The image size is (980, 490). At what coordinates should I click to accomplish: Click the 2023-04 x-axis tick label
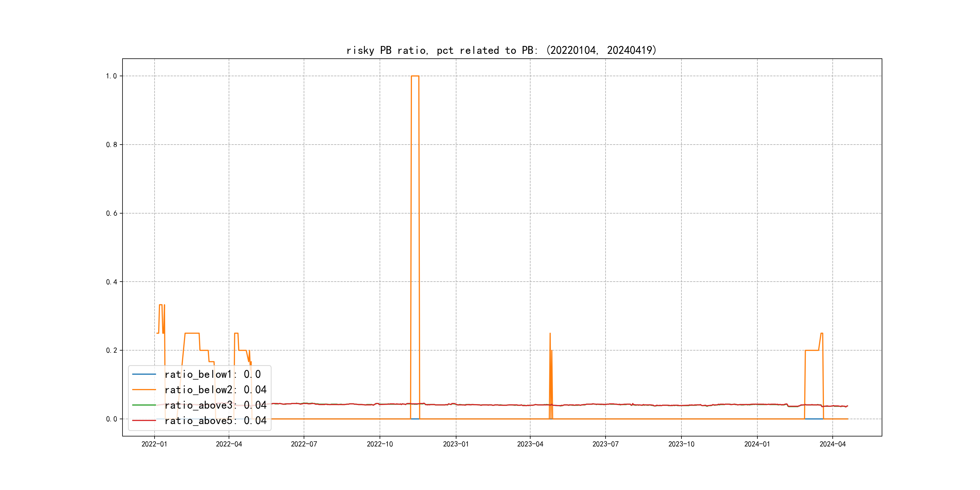(x=530, y=444)
